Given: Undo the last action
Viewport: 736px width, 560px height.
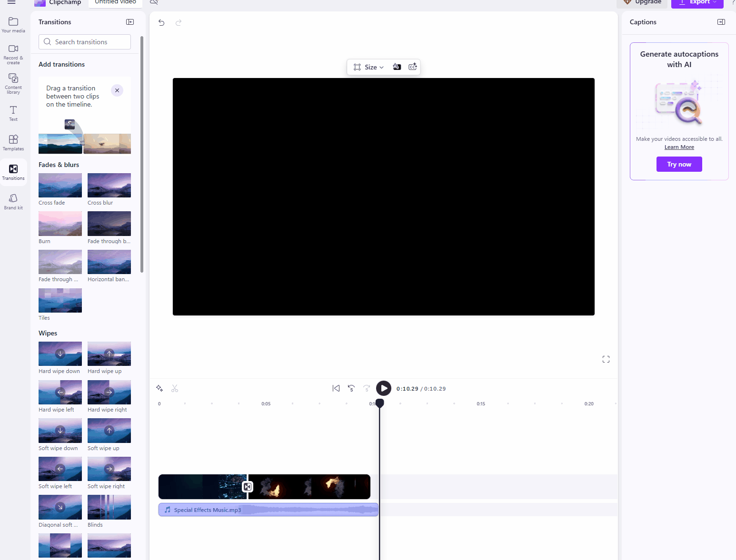Looking at the screenshot, I should (161, 22).
